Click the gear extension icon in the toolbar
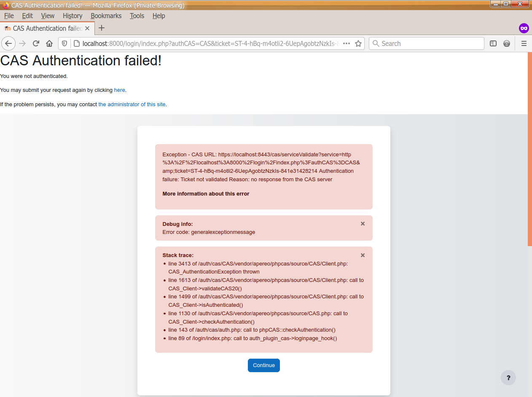The image size is (532, 397). (x=507, y=43)
